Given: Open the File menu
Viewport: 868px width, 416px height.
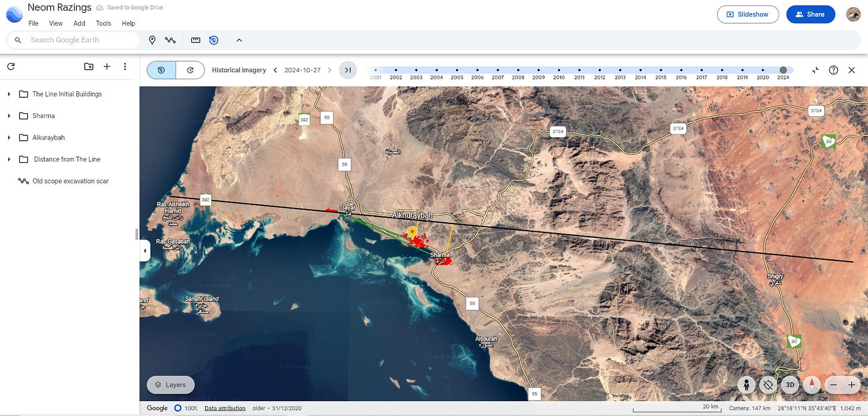Looking at the screenshot, I should 33,23.
